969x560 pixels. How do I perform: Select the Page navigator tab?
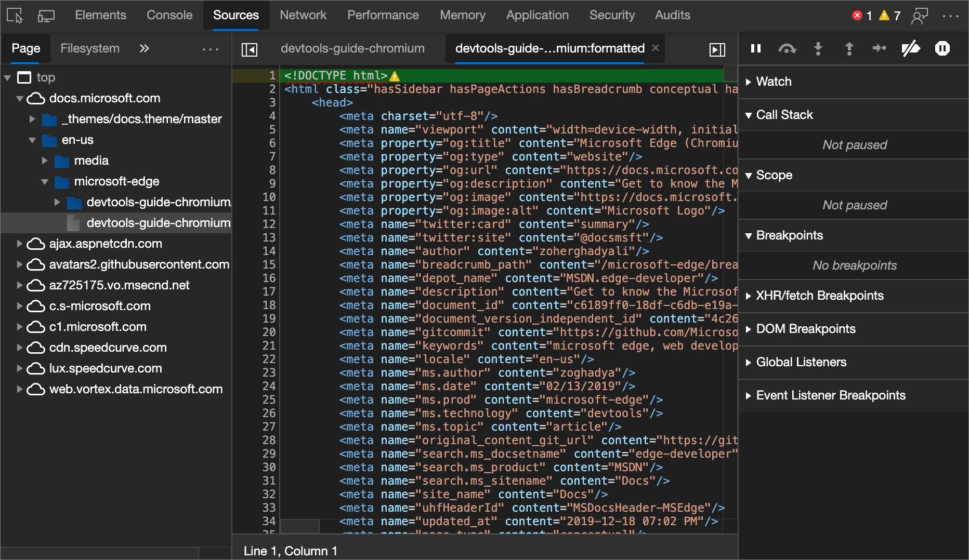tap(26, 48)
